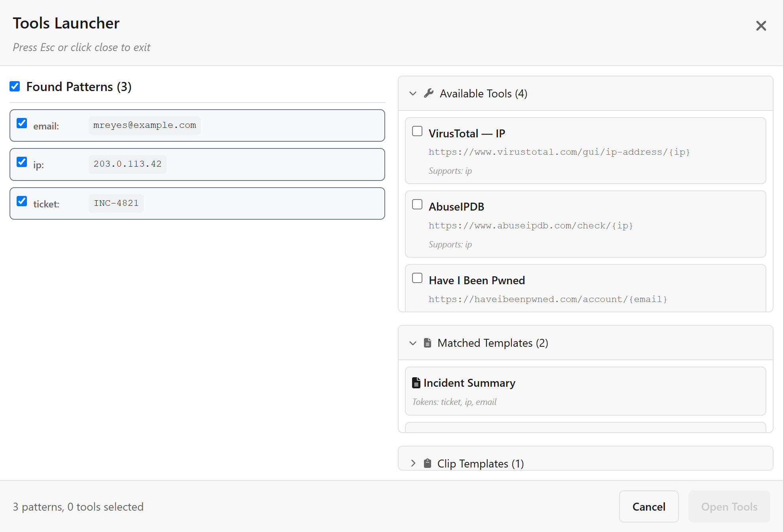Click the document icon beside Matched Templates
This screenshot has width=783, height=532.
(428, 343)
